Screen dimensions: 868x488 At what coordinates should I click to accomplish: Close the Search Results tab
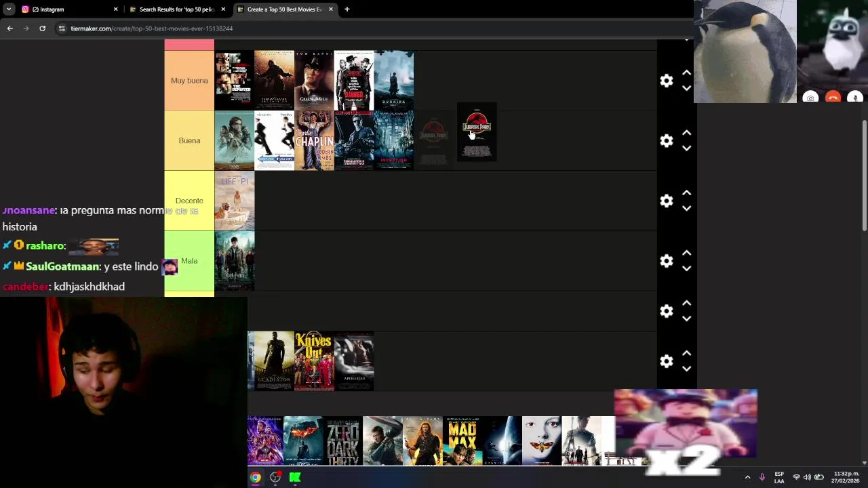(223, 9)
